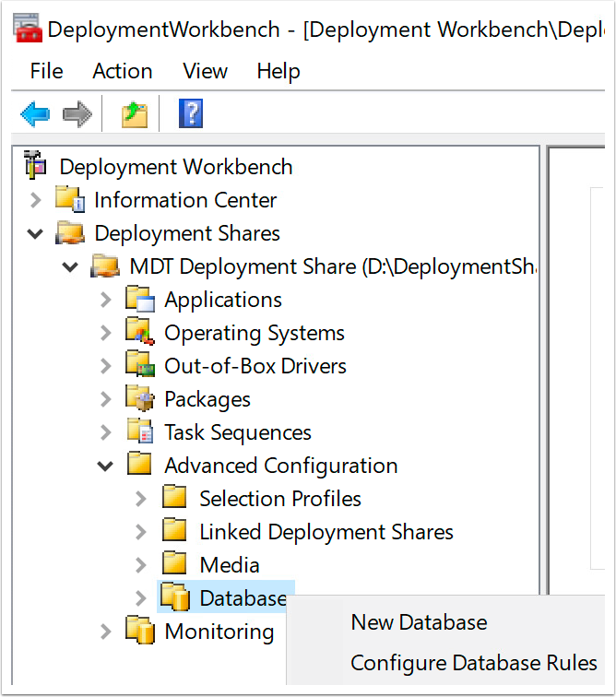This screenshot has height=697, width=616.
Task: Collapse the MDT Deployment Share node
Action: (70, 267)
